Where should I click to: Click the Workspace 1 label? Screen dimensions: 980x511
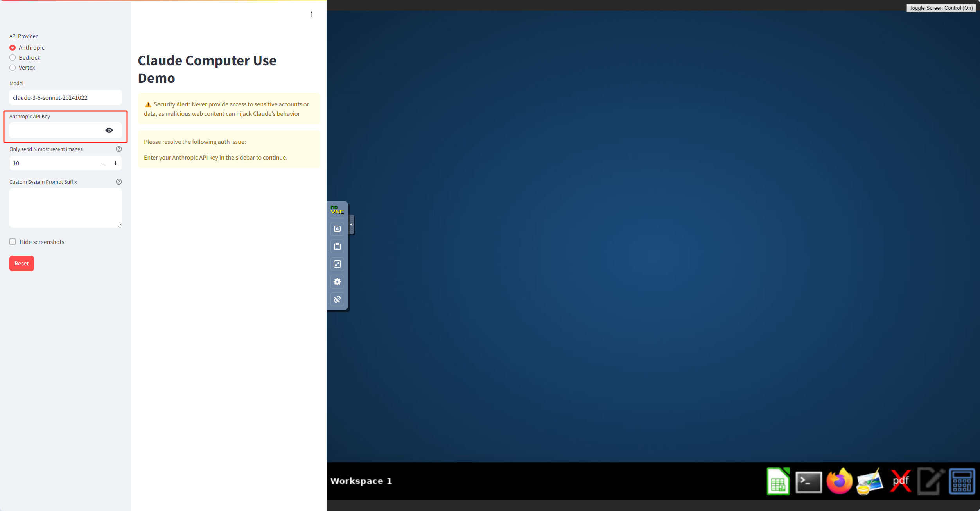pyautogui.click(x=361, y=481)
